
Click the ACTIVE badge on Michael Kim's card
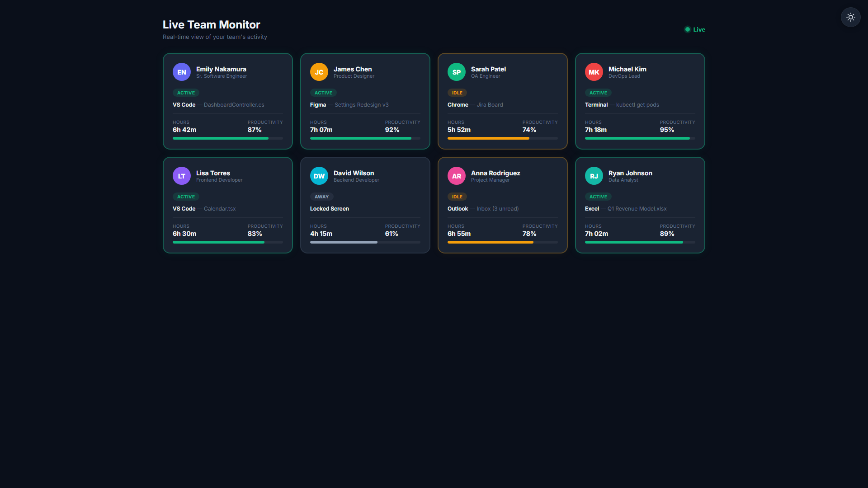coord(598,93)
